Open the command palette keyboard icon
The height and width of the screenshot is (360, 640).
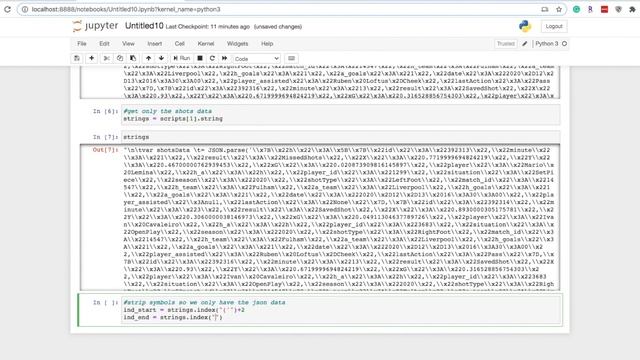(x=291, y=58)
